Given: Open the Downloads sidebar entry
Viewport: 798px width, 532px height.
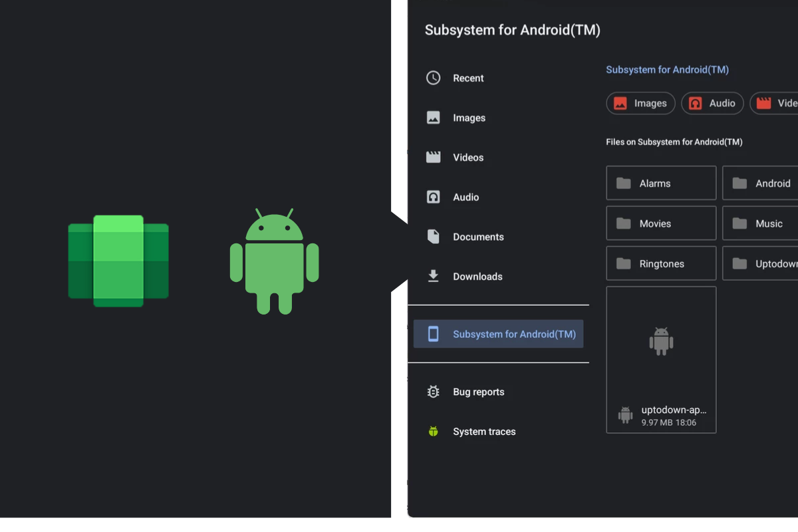Looking at the screenshot, I should [477, 277].
